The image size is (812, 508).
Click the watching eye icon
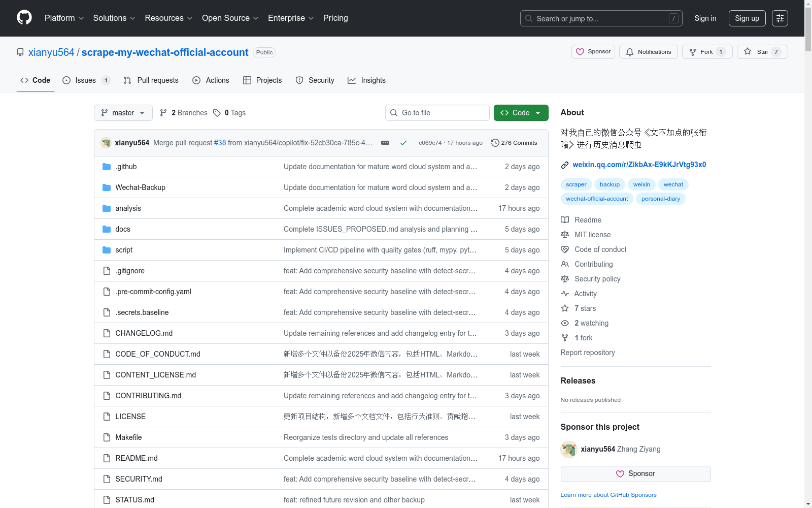(565, 323)
